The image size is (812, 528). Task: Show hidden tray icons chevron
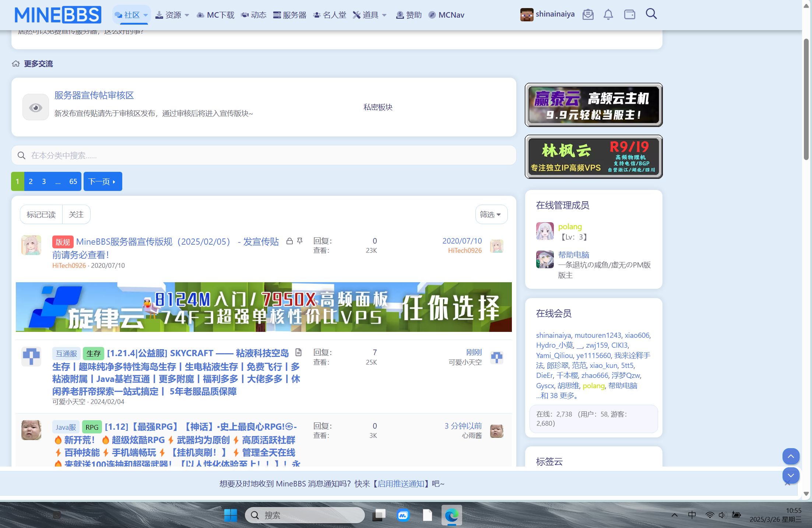tap(675, 515)
